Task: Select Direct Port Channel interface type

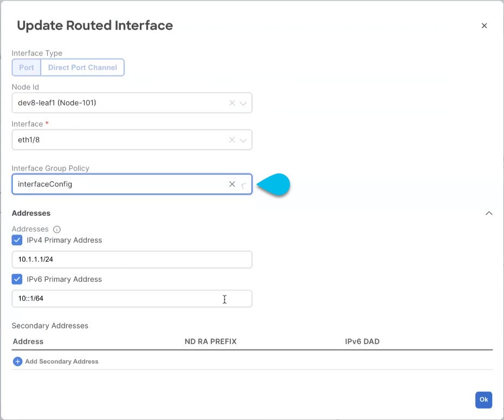Action: point(82,68)
